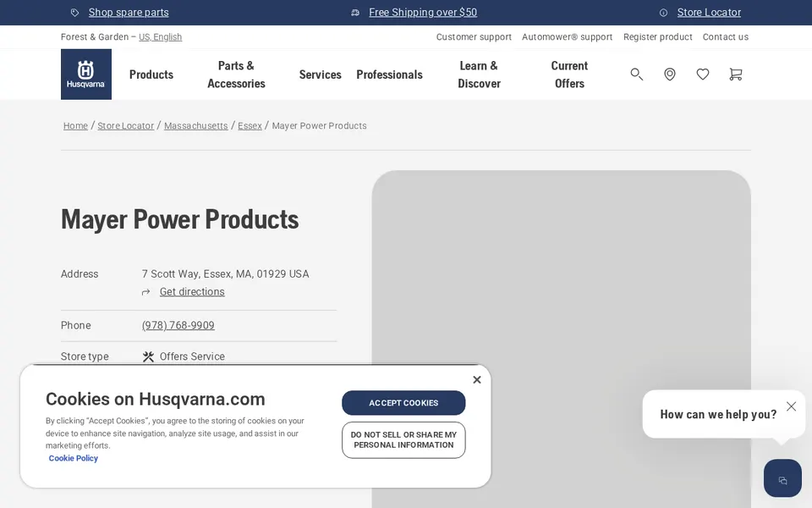Image resolution: width=812 pixels, height=508 pixels.
Task: Click the 'Offers Service' store type text
Action: pyautogui.click(x=192, y=356)
